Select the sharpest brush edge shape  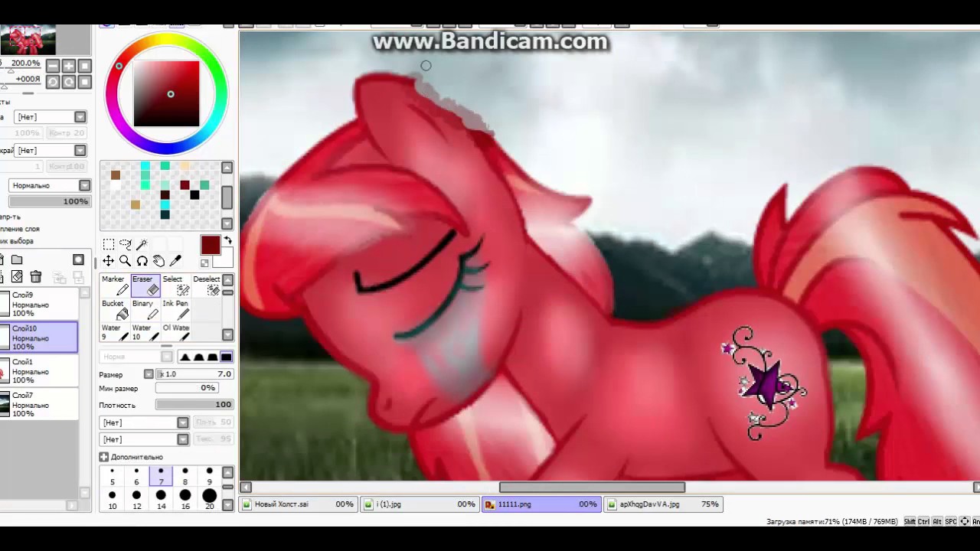(185, 357)
